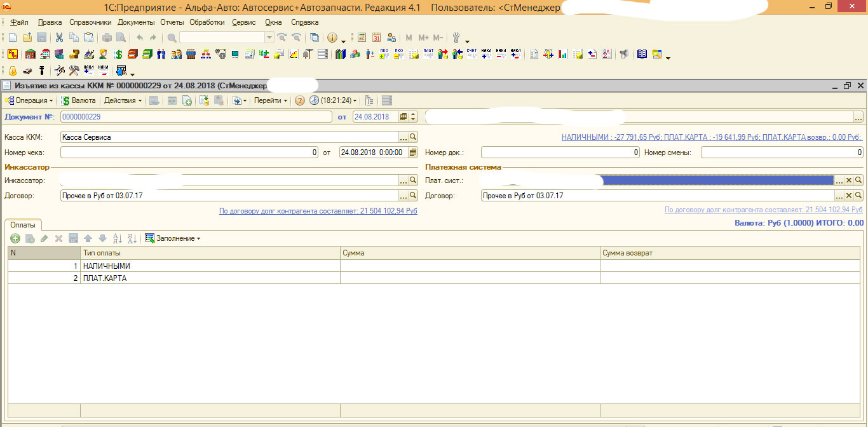This screenshot has height=427, width=868.
Task: Open the Номер чека date calendar picker
Action: pyautogui.click(x=413, y=152)
